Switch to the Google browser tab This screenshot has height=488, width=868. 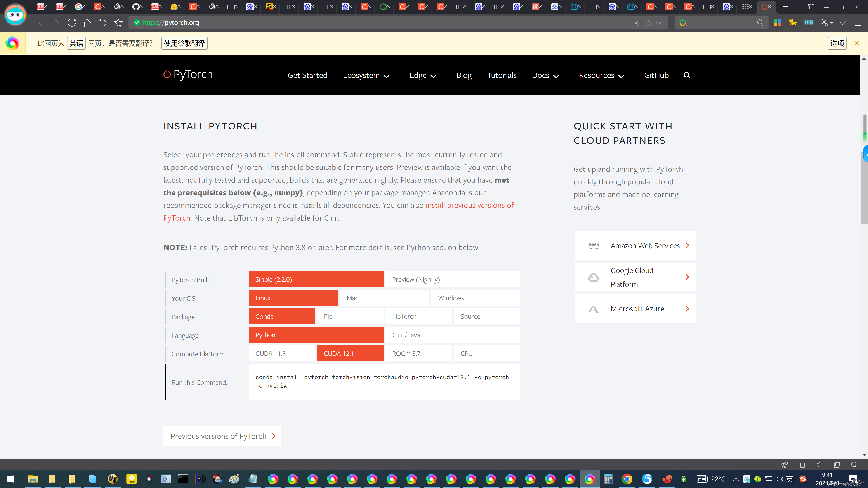coord(79,7)
